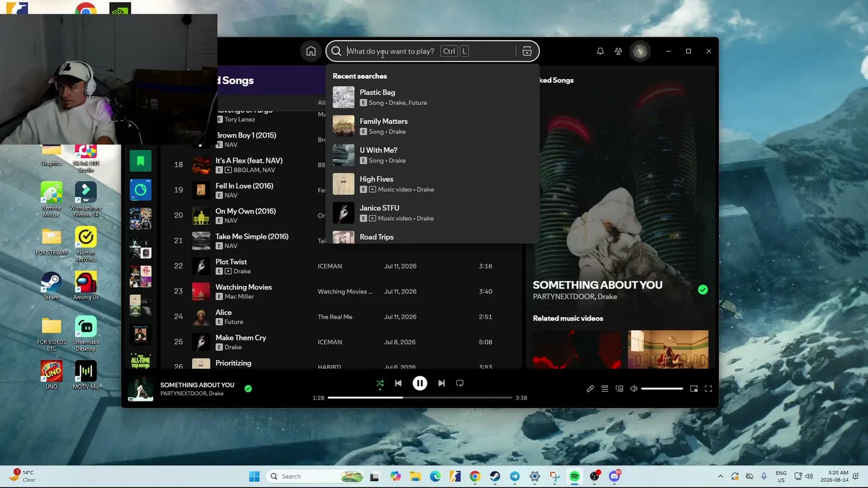Toggle the green checkmark in Now Playing panel
Image resolution: width=868 pixels, height=488 pixels.
click(x=703, y=289)
